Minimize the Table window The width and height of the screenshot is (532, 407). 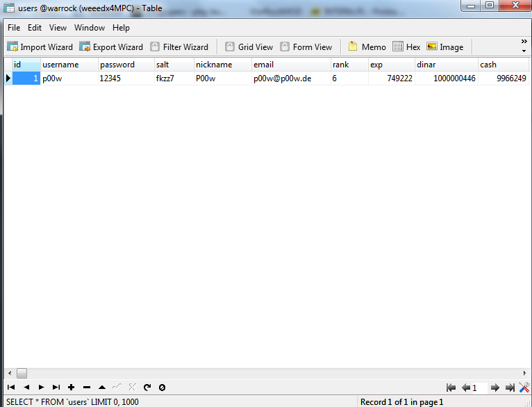click(471, 5)
